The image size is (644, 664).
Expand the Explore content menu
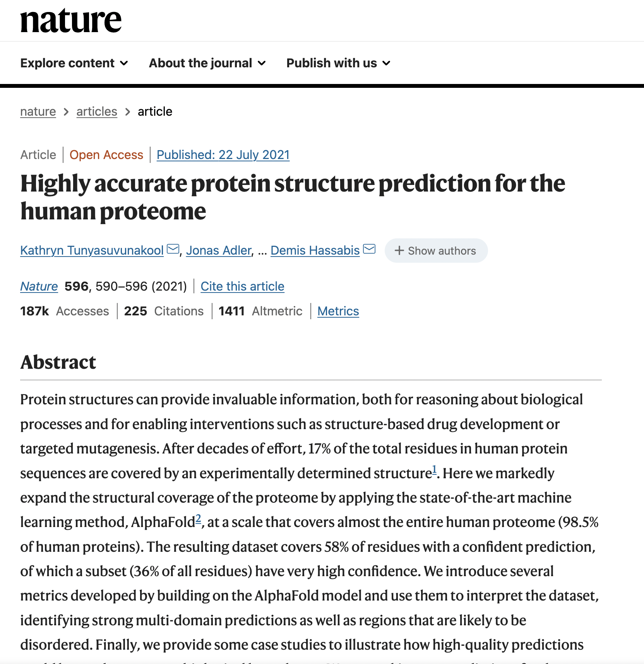point(74,63)
